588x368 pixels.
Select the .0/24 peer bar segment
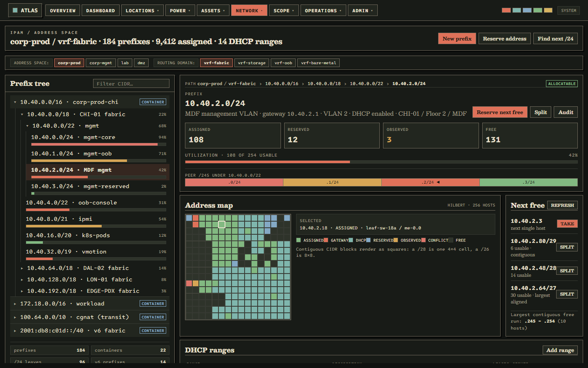pyautogui.click(x=234, y=182)
